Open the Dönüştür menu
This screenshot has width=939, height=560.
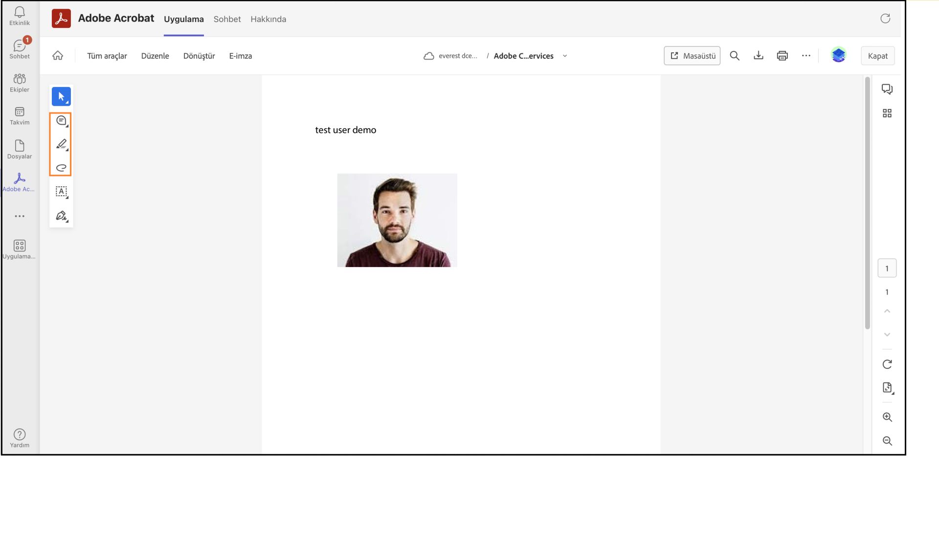(x=199, y=56)
